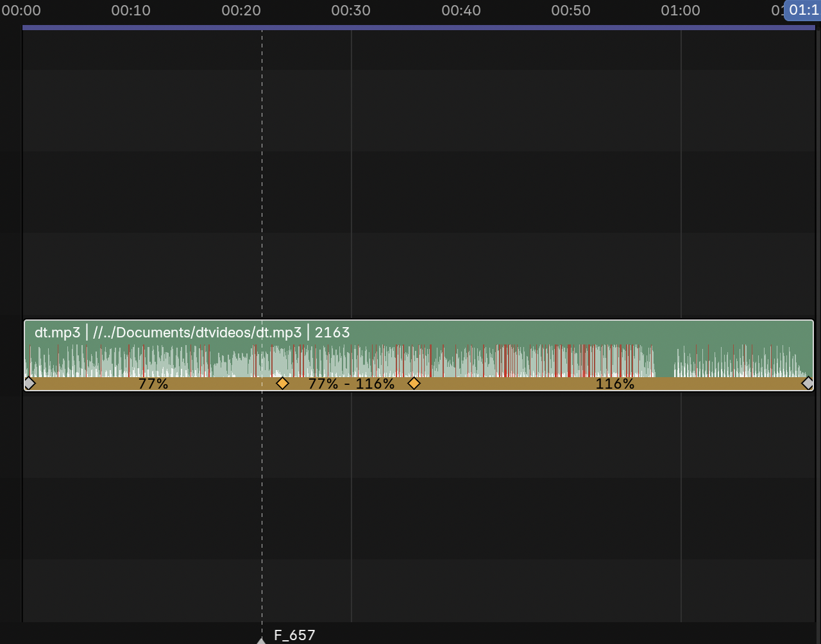Click the gray retiming key at strip start
The image size is (821, 644).
tap(29, 384)
